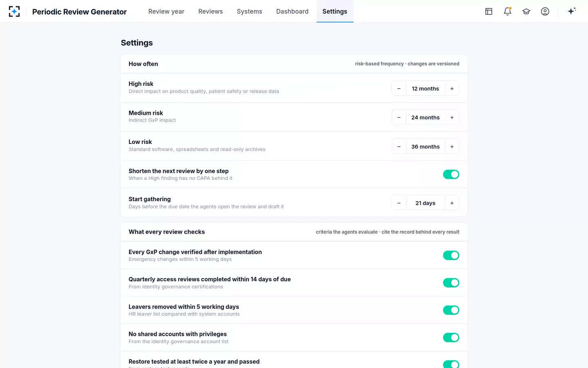Open the Dashboard tab
The height and width of the screenshot is (368, 588).
point(292,11)
